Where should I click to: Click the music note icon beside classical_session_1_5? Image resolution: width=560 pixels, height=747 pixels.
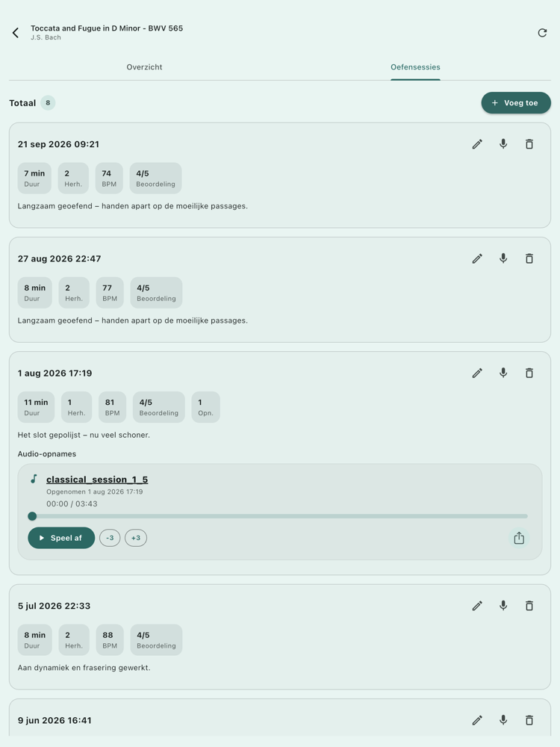coord(34,479)
